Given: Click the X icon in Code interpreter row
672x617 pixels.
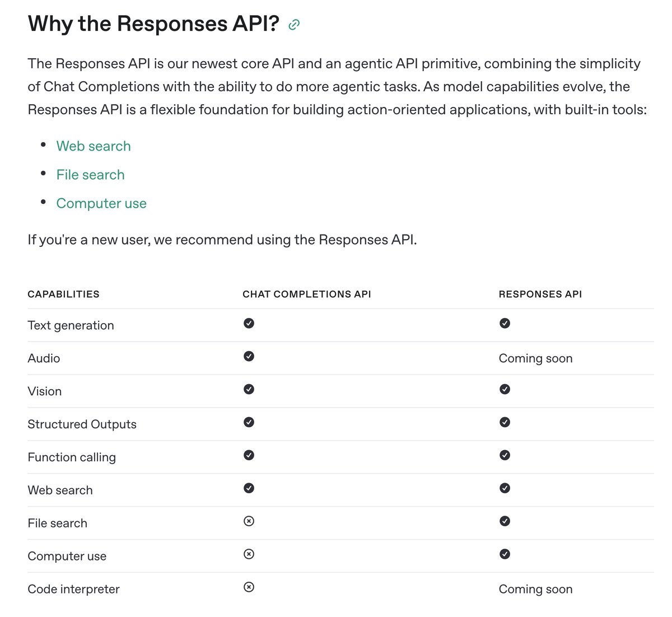Looking at the screenshot, I should pyautogui.click(x=249, y=587).
